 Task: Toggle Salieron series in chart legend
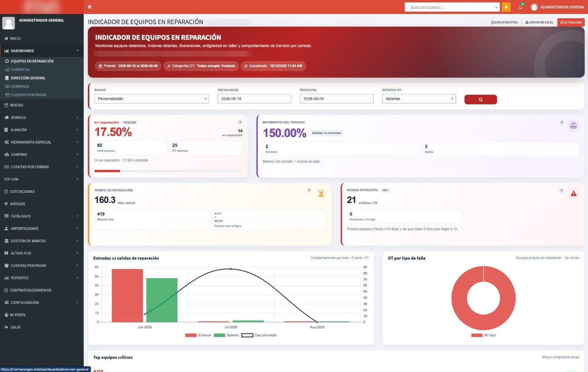pos(226,335)
